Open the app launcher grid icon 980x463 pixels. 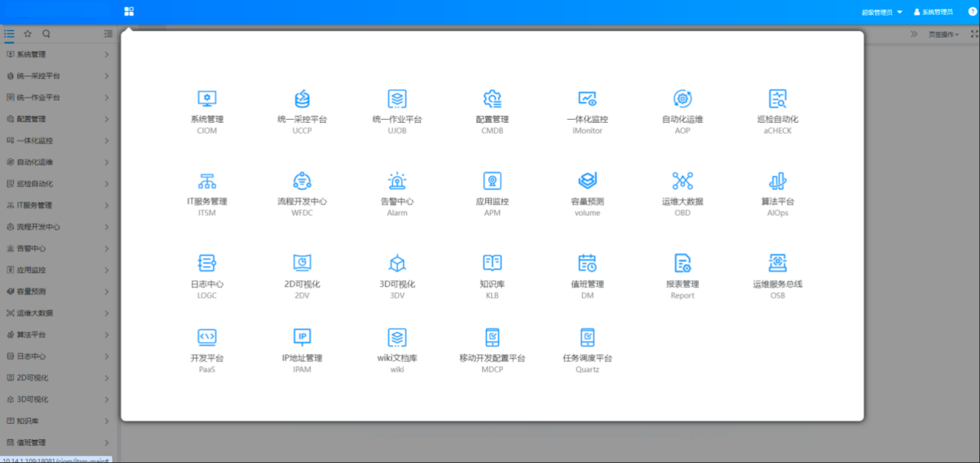tap(128, 11)
